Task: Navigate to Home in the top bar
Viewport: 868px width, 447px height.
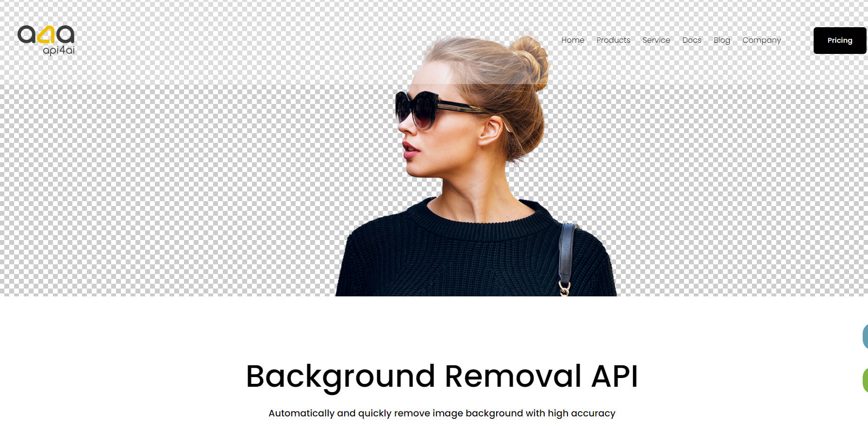Action: (x=572, y=40)
